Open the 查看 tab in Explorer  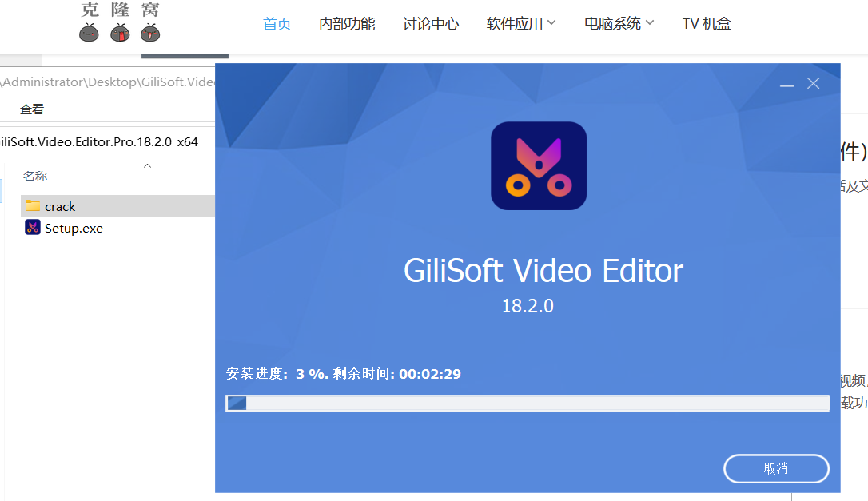click(x=31, y=109)
